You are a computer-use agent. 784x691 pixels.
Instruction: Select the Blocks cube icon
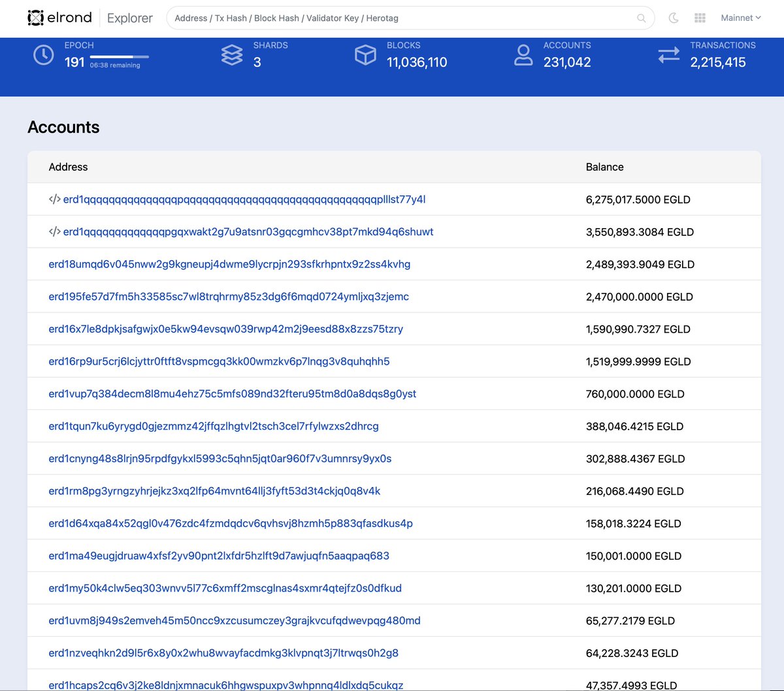coord(365,55)
